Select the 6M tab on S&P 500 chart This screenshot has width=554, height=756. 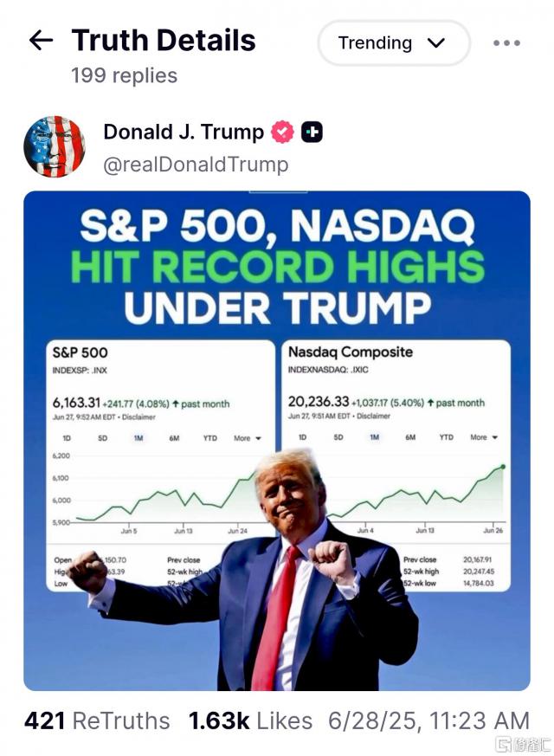coord(174,438)
